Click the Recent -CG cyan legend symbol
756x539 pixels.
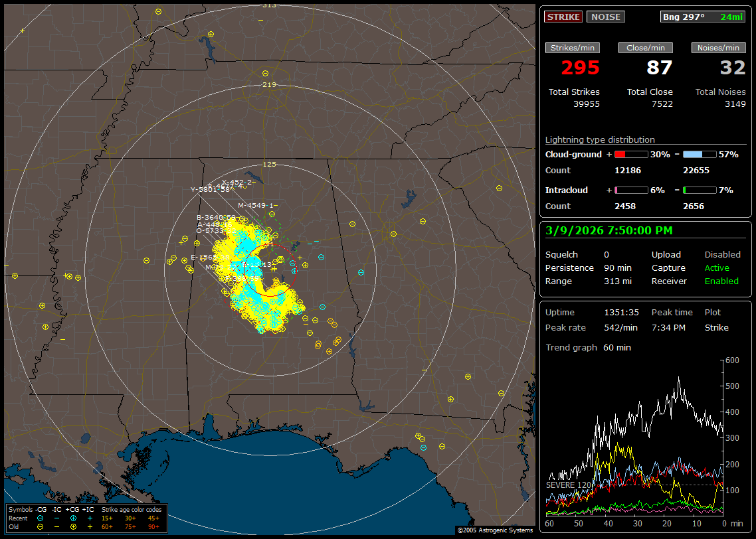[x=40, y=518]
